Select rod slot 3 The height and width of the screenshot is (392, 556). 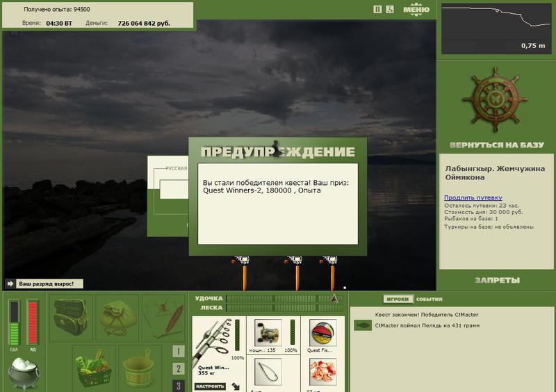[x=179, y=386]
